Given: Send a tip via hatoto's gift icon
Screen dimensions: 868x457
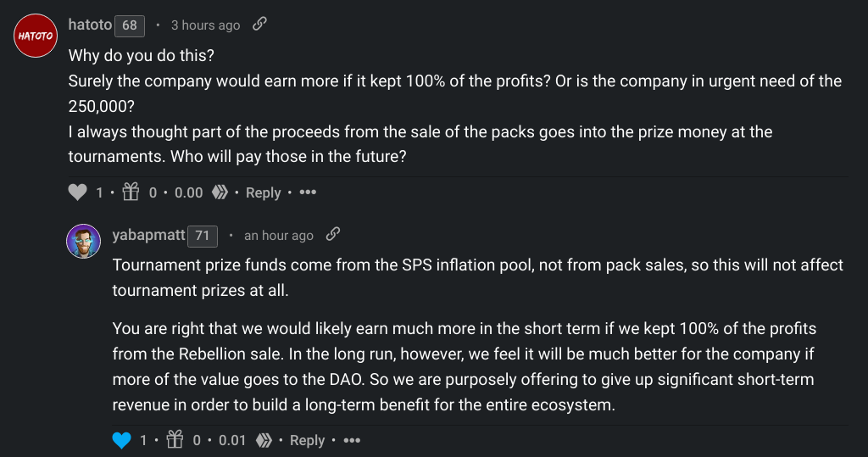Looking at the screenshot, I should point(131,192).
